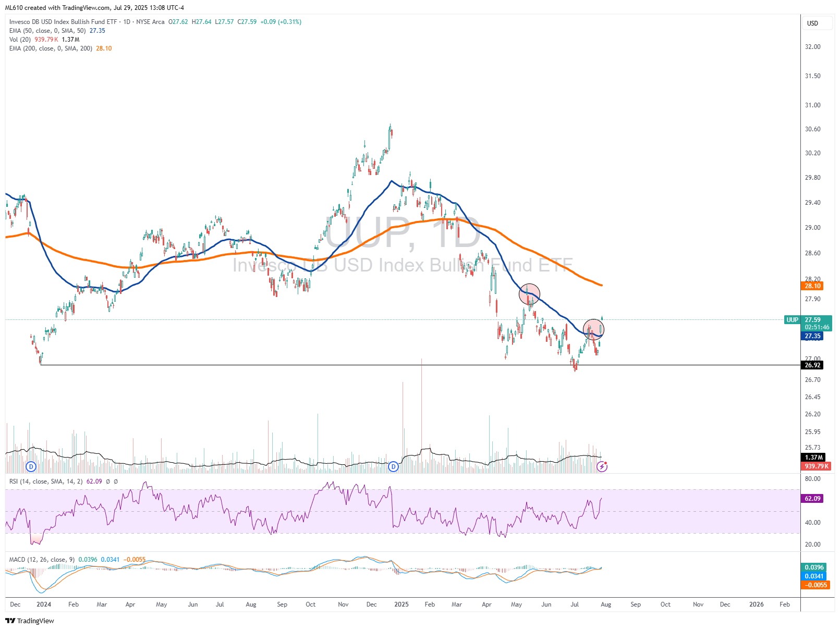Click the blue 27.35 EMA price label
Viewport: 840px width, 630px height.
[x=812, y=336]
